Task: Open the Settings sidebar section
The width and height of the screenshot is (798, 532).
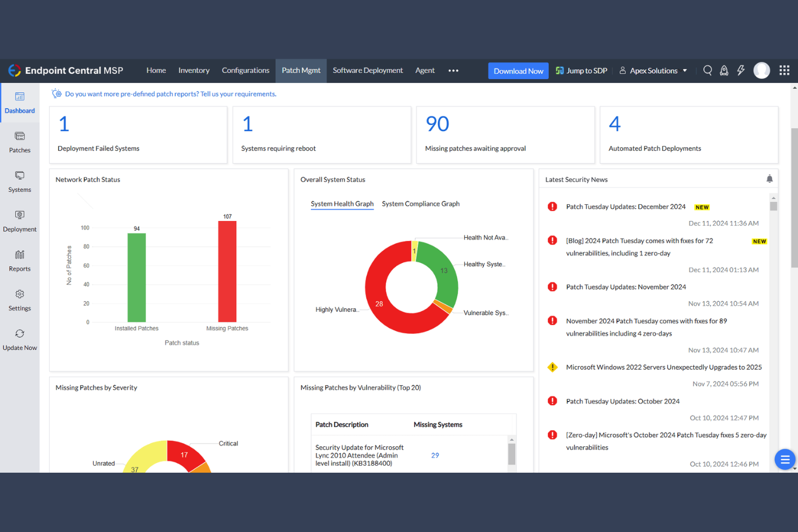Action: tap(19, 300)
